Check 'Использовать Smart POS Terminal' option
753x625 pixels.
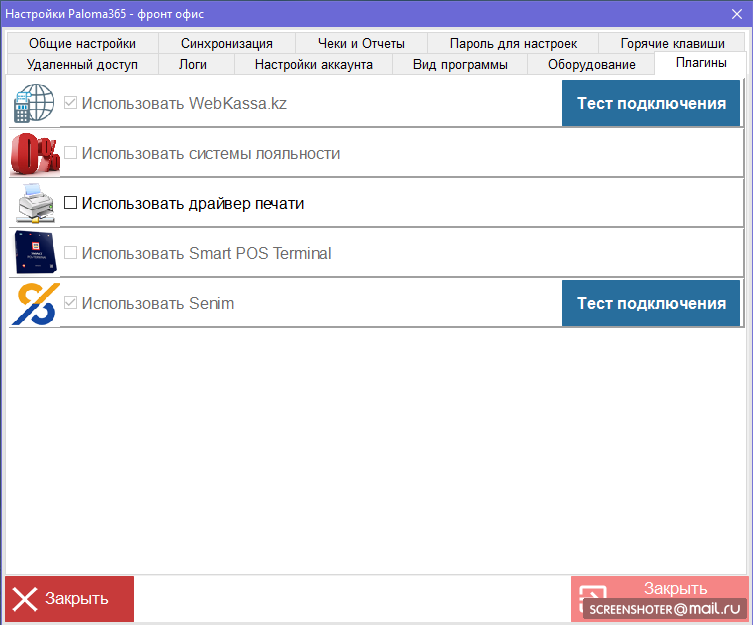(x=71, y=253)
